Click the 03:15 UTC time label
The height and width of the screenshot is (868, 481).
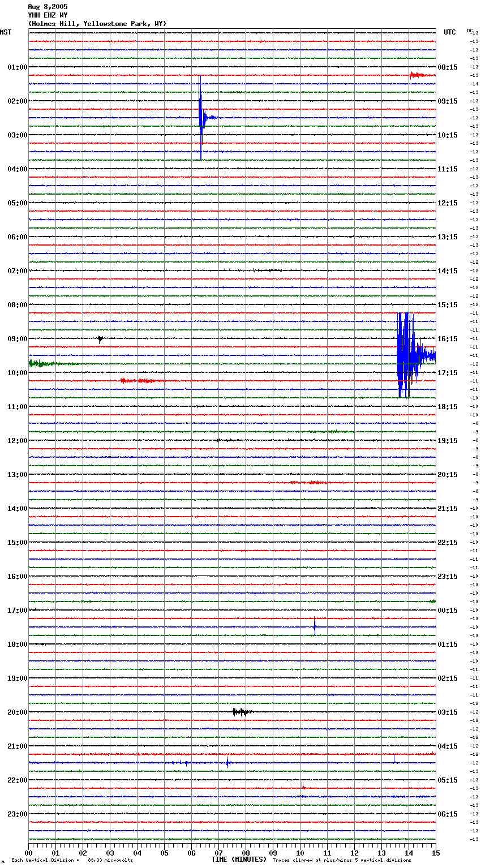[x=448, y=712]
